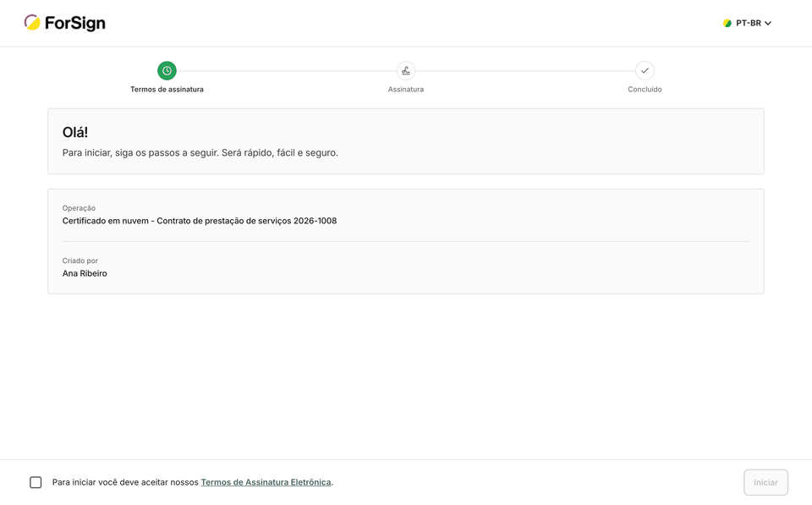Click the Assinatura signature step icon

tap(406, 70)
